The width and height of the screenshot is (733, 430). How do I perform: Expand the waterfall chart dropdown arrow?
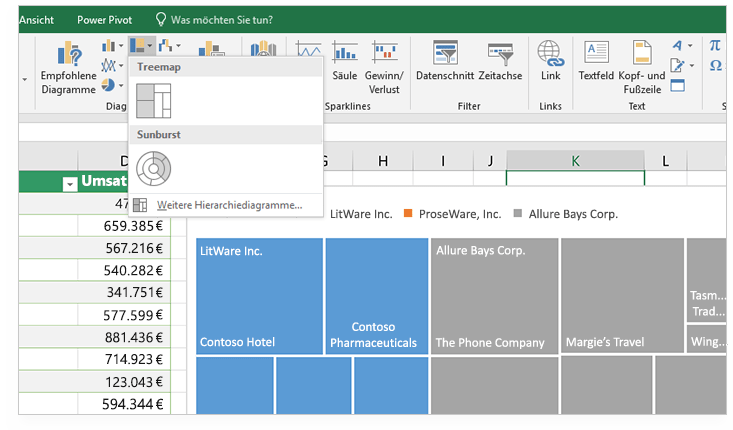[x=178, y=46]
